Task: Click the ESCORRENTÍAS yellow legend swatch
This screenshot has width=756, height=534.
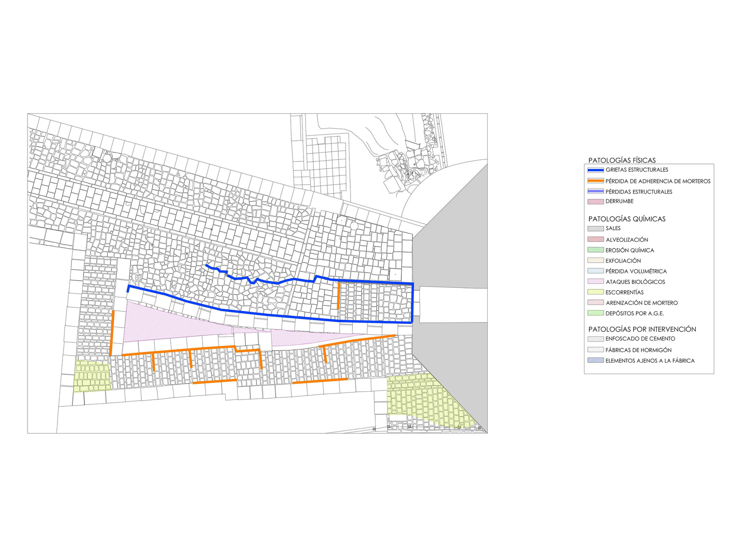Action: pyautogui.click(x=595, y=292)
